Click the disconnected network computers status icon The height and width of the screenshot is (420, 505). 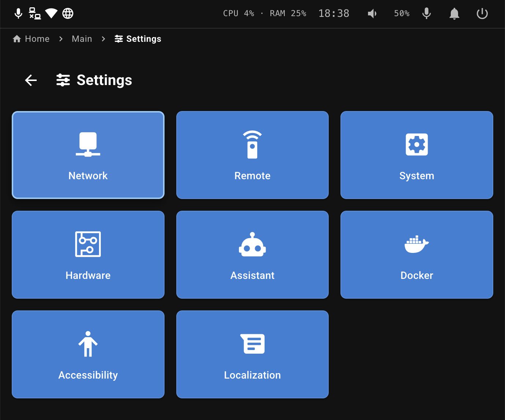click(35, 14)
